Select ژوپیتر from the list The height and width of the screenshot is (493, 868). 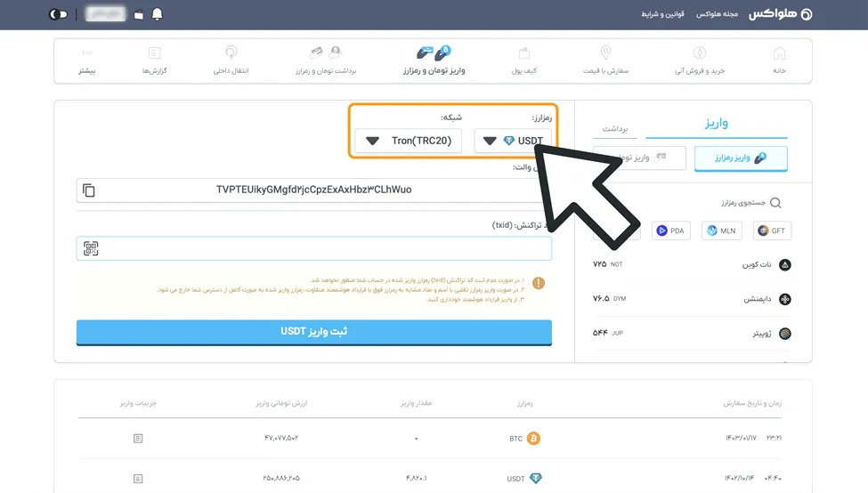pos(692,334)
